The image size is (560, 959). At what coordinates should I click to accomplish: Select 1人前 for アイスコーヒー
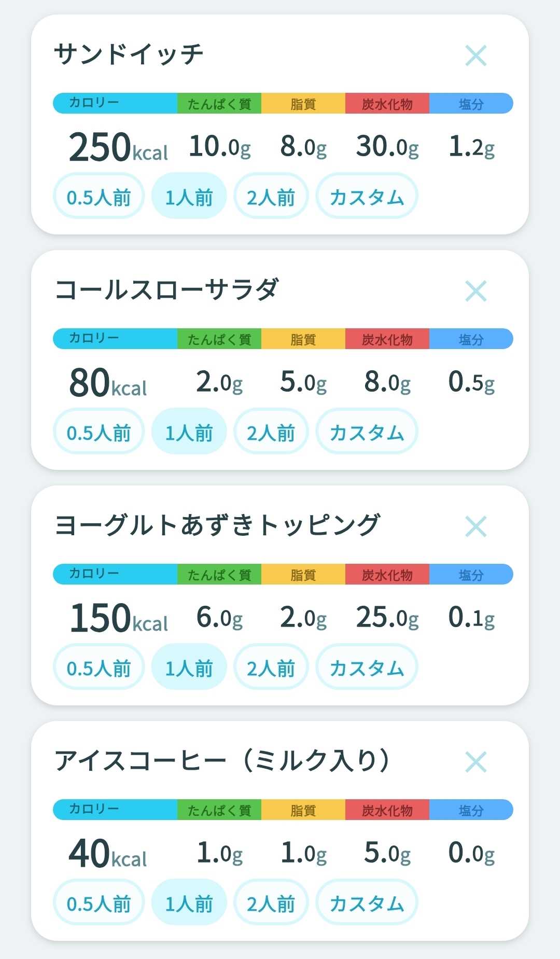tap(189, 902)
